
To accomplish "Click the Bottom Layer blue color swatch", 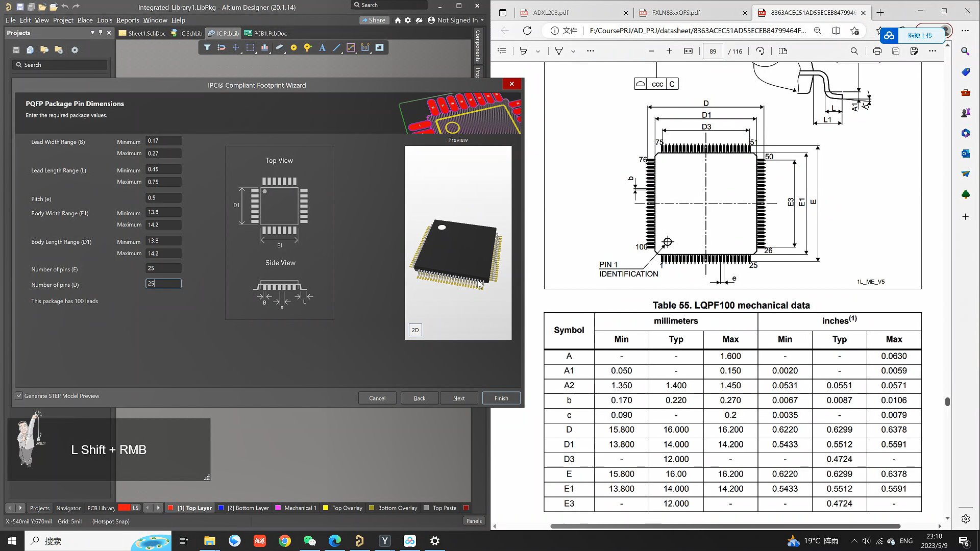I will (221, 508).
